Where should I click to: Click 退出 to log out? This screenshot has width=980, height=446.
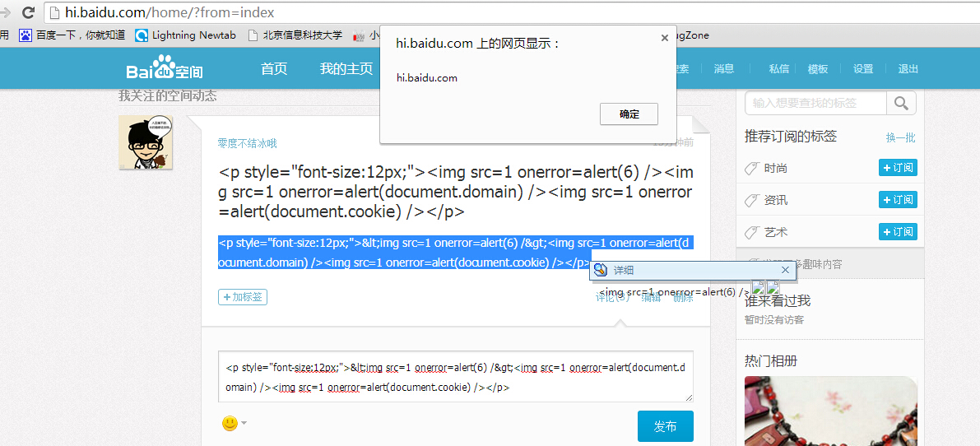tap(908, 69)
